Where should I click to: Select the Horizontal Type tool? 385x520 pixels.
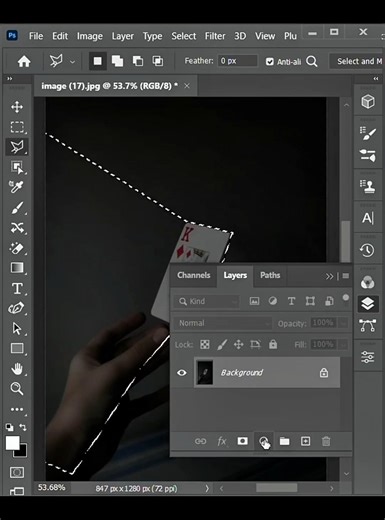point(17,289)
